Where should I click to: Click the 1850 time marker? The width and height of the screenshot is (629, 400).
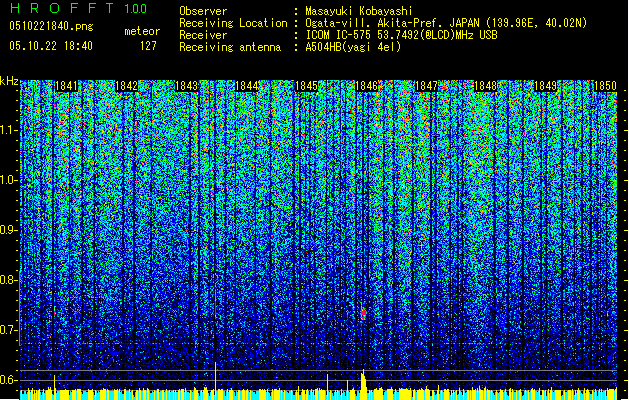(605, 86)
